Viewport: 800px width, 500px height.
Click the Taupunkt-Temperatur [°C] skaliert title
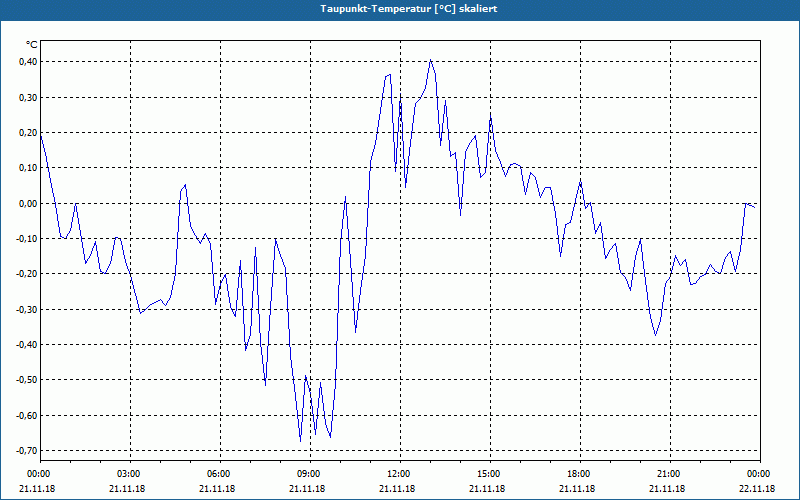[x=408, y=9]
